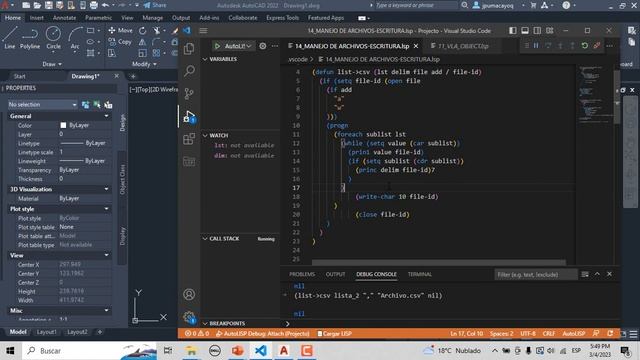Restart debug session green icon
This screenshot has height=360, width=640.
coord(584,46)
